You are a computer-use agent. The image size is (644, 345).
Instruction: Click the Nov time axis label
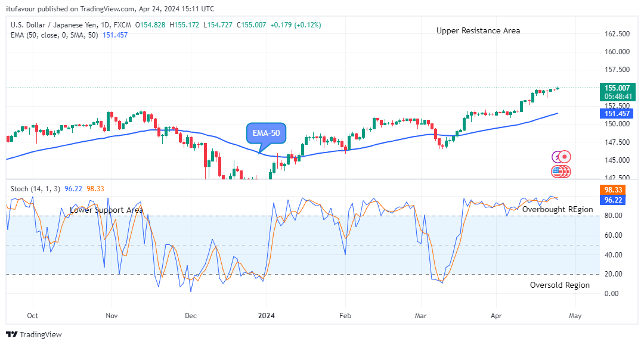112,315
